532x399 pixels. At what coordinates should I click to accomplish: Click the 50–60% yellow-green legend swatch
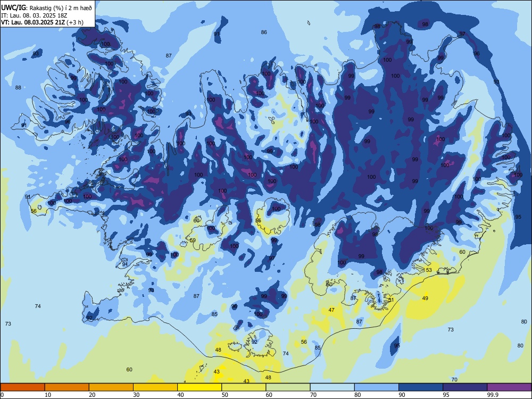[x=244, y=387]
